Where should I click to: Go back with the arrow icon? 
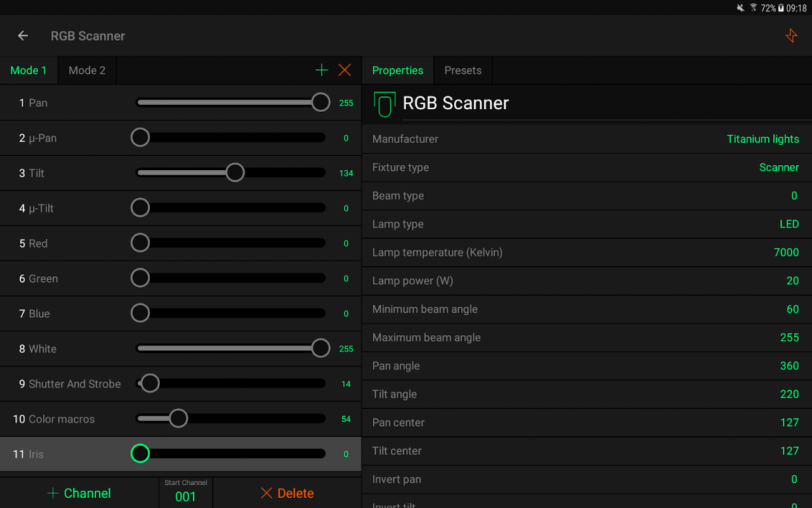(x=23, y=36)
